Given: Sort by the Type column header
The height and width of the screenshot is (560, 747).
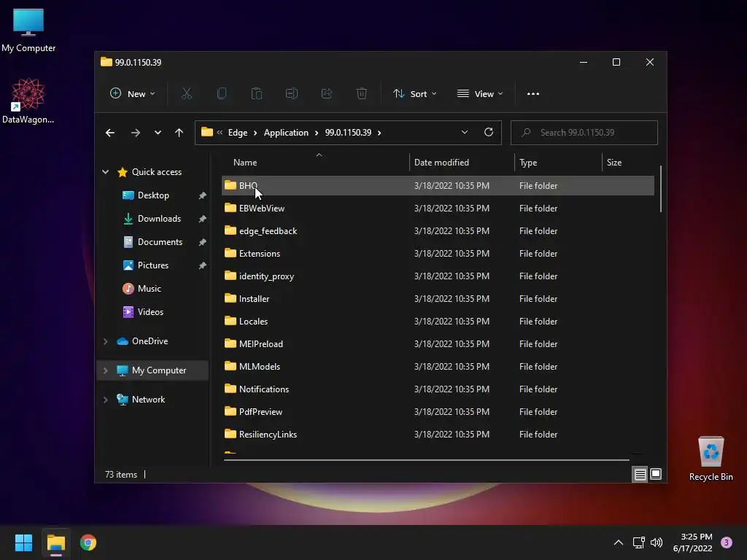Looking at the screenshot, I should (x=558, y=163).
